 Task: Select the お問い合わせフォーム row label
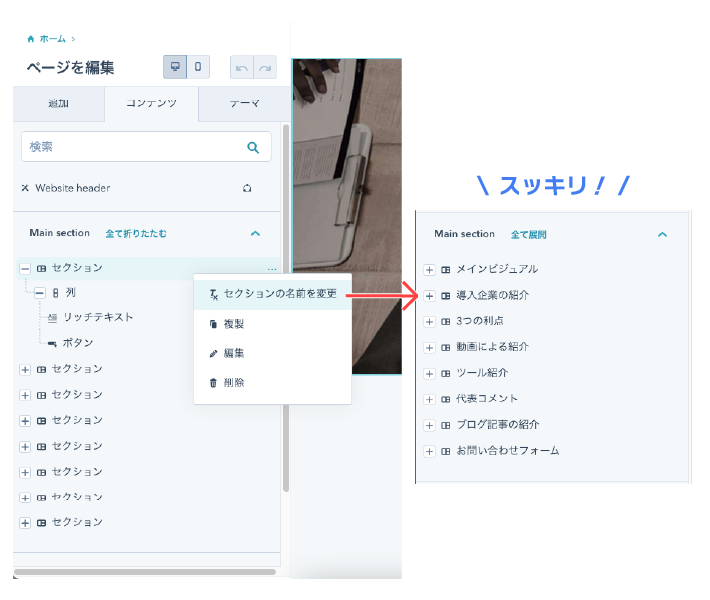[508, 451]
